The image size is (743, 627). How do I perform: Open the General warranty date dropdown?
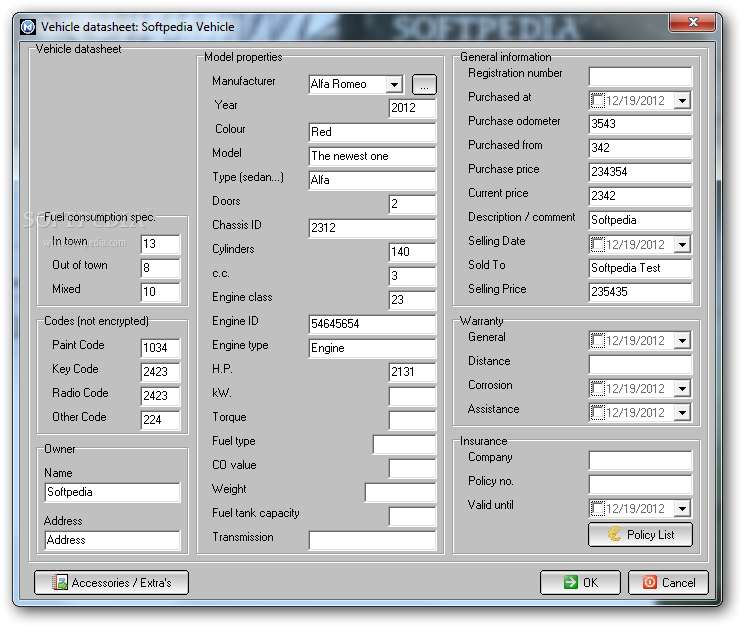point(682,340)
